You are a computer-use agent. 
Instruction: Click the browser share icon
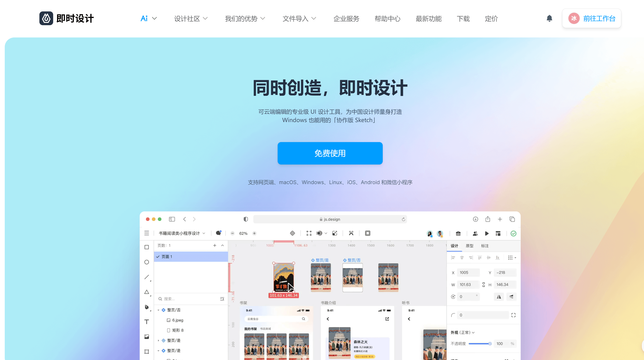pos(488,219)
